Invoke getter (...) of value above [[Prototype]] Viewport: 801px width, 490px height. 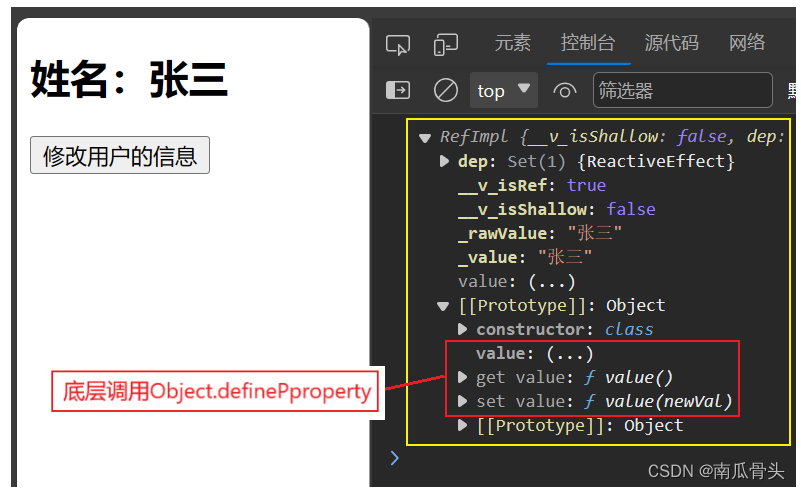[x=552, y=282]
